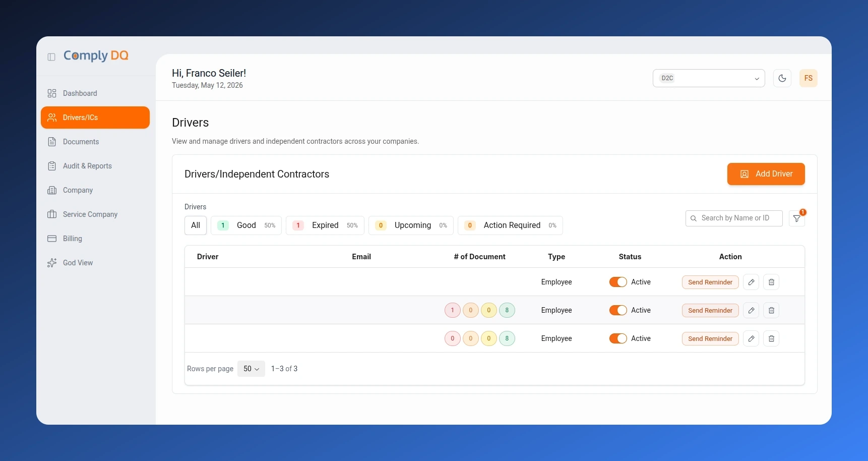Collapse the sidebar panel icon
The height and width of the screenshot is (461, 868).
click(51, 57)
